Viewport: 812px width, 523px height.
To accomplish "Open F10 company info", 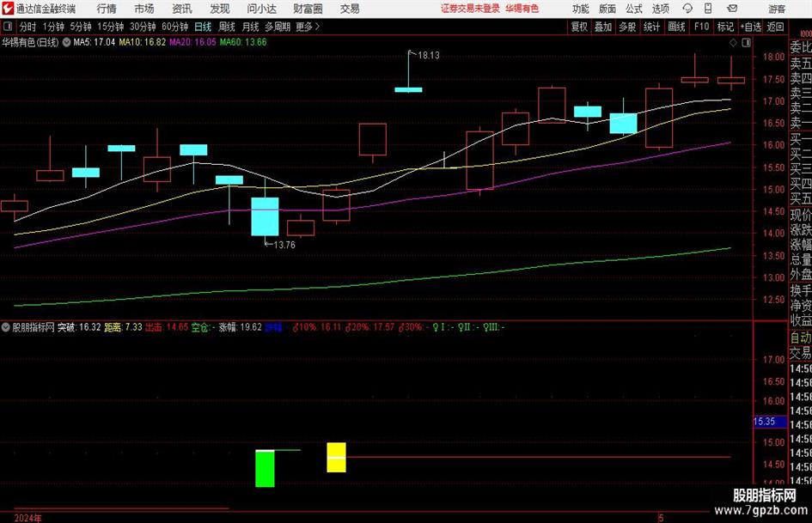I will (x=701, y=27).
